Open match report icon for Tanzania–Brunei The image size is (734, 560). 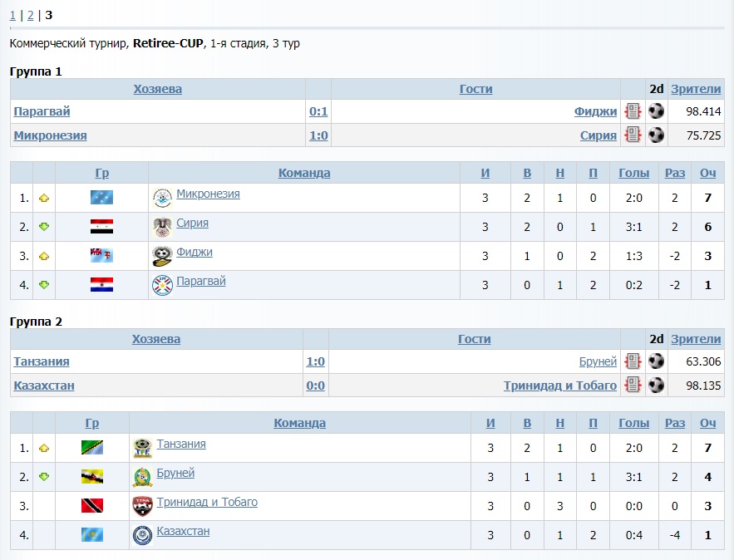tap(633, 361)
